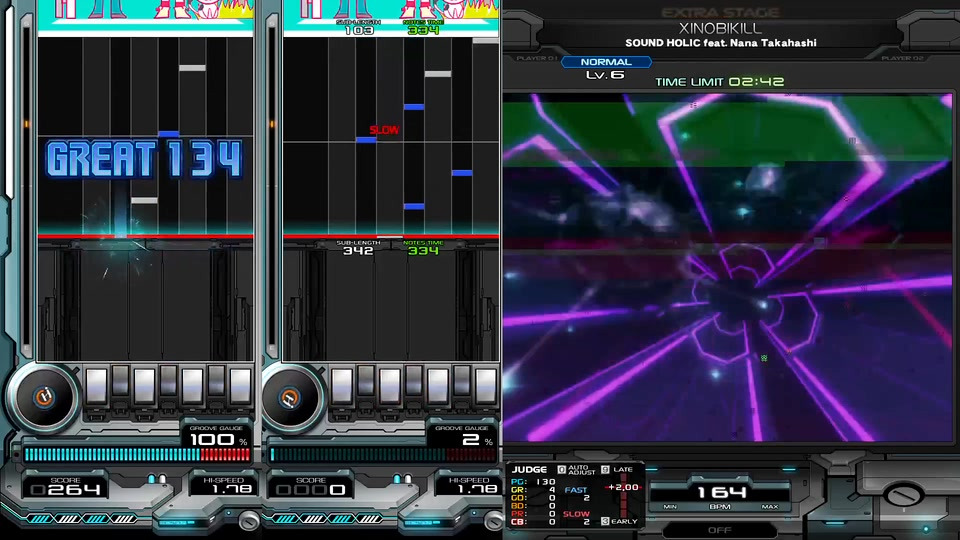Click the BD: 0 judge count
Screen dimensions: 960x540
pos(533,506)
